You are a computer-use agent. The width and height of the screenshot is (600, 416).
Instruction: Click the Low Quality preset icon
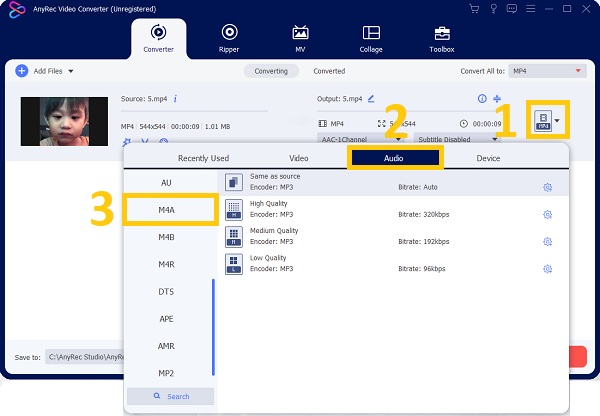tap(234, 264)
